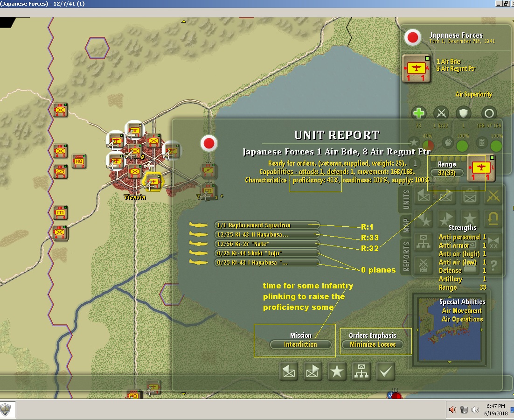The height and width of the screenshot is (420, 514).
Task: Click the green plus health icon
Action: [x=418, y=113]
